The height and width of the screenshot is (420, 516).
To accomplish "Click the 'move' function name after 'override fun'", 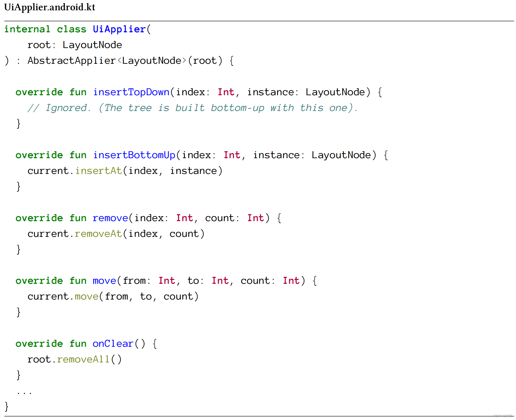I will click(104, 281).
